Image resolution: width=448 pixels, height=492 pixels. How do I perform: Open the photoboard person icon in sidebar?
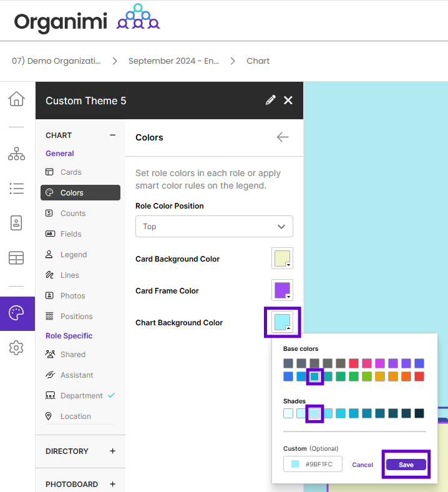click(x=17, y=223)
